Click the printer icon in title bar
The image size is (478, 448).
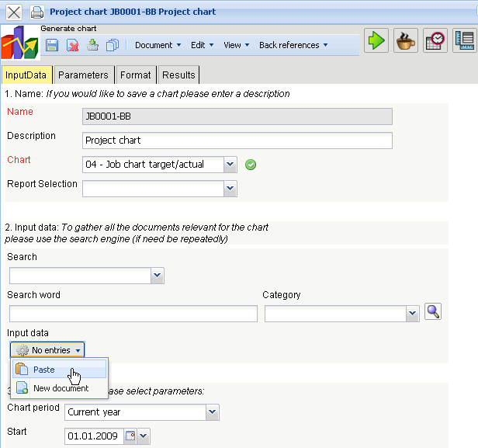36,12
